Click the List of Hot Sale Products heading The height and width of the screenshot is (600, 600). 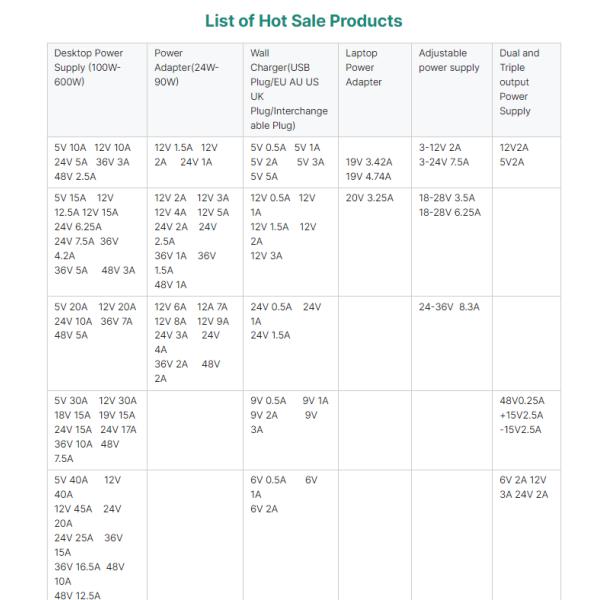pyautogui.click(x=303, y=20)
